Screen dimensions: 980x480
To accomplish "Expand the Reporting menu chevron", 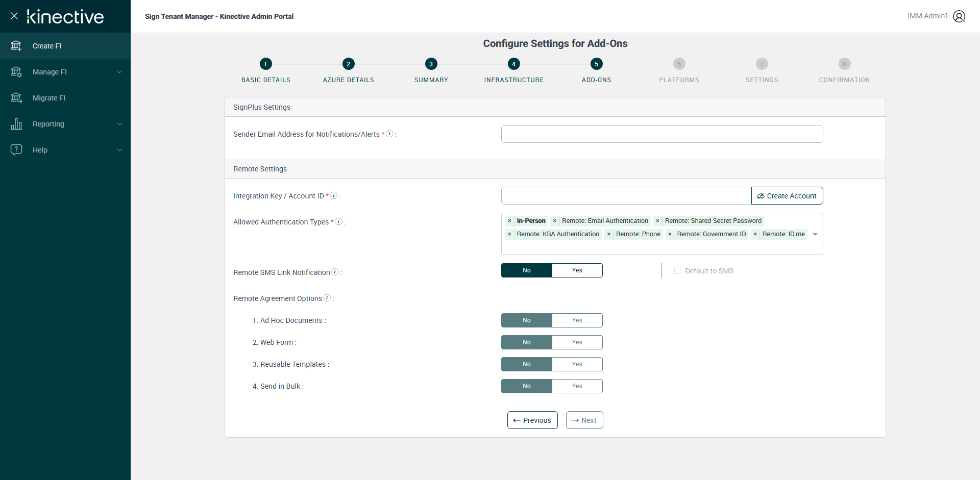I will [x=119, y=124].
